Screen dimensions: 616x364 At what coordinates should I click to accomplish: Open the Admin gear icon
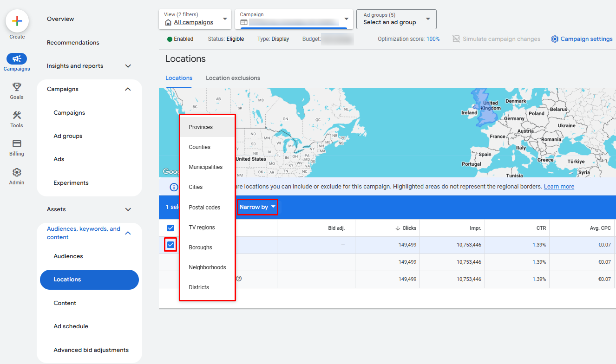tap(17, 172)
